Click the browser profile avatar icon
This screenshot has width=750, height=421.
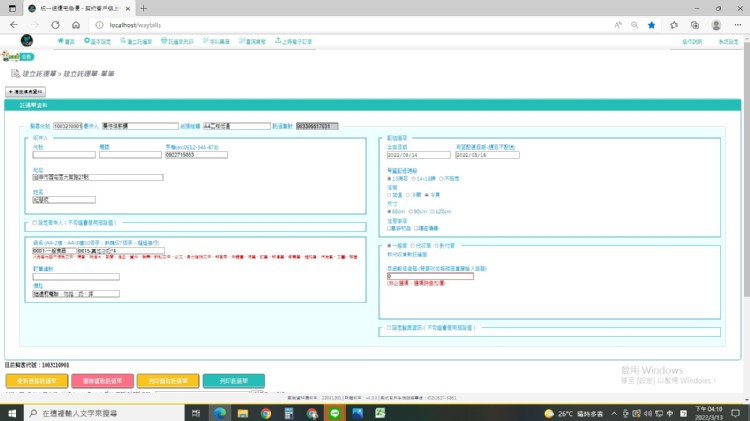[716, 25]
